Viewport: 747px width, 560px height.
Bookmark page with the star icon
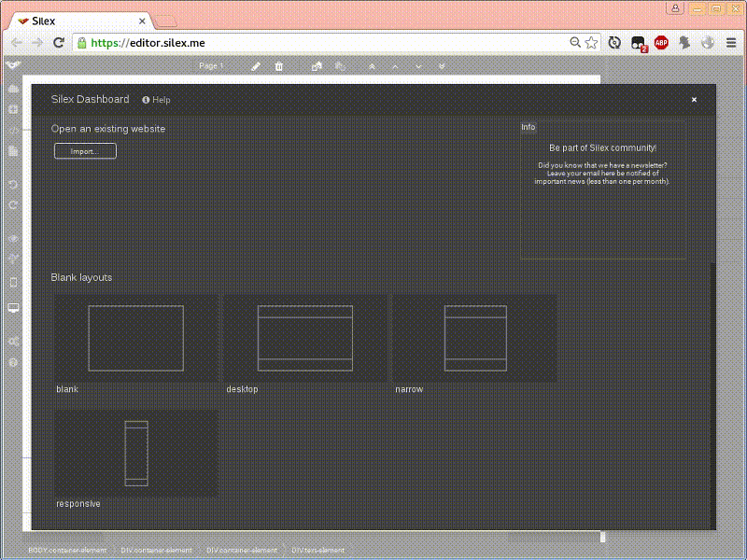(591, 42)
